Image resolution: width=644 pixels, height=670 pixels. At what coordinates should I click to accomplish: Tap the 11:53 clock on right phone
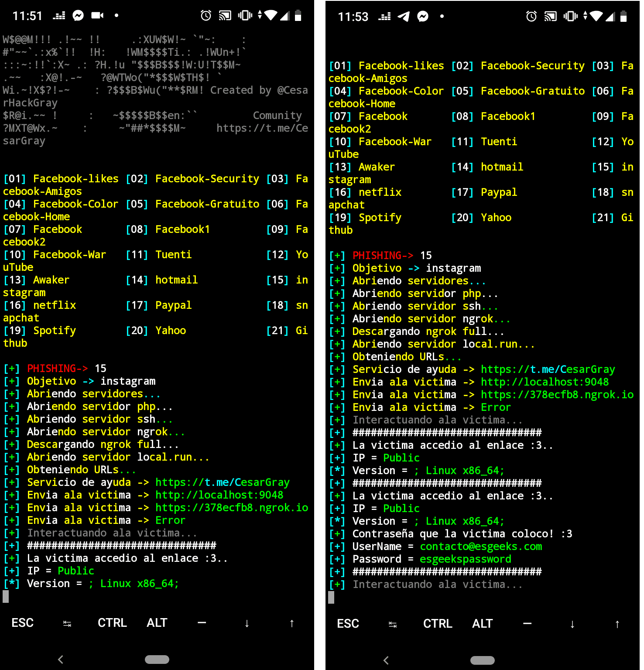pyautogui.click(x=353, y=17)
